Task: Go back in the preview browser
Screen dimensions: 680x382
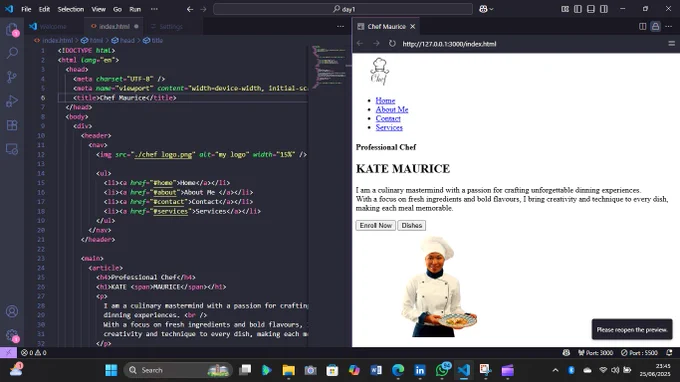Action: (x=360, y=43)
